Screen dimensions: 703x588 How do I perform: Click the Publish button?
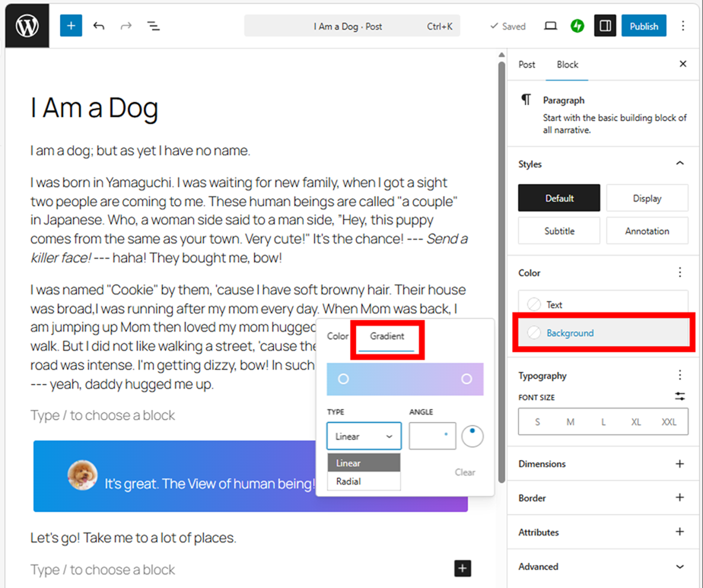point(644,26)
